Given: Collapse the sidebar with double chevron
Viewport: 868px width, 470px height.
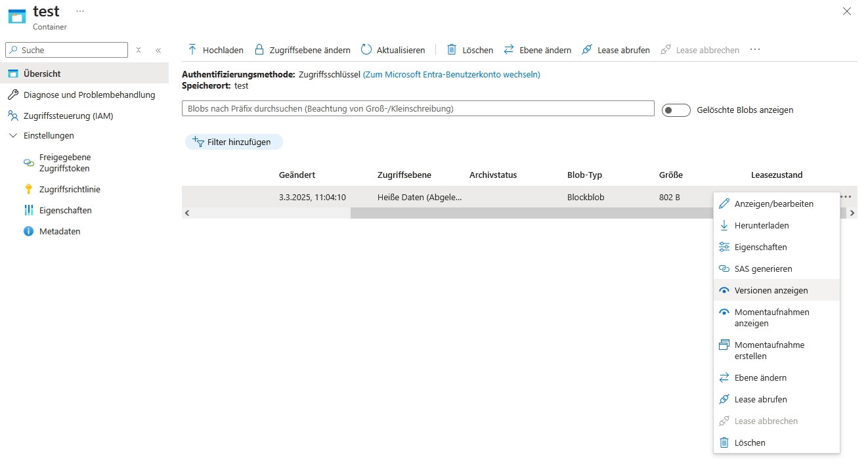Looking at the screenshot, I should 158,50.
